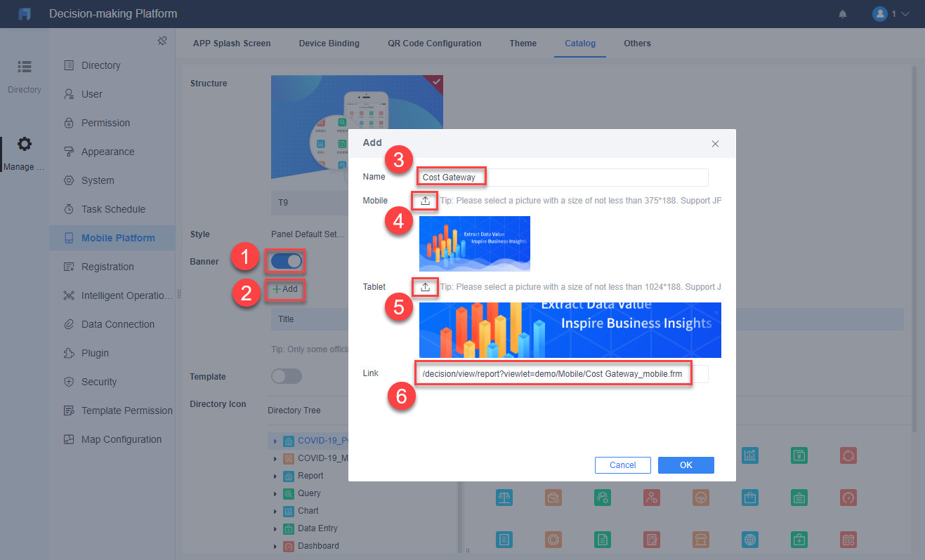Expand the Report tree node
The width and height of the screenshot is (925, 560).
[x=275, y=476]
